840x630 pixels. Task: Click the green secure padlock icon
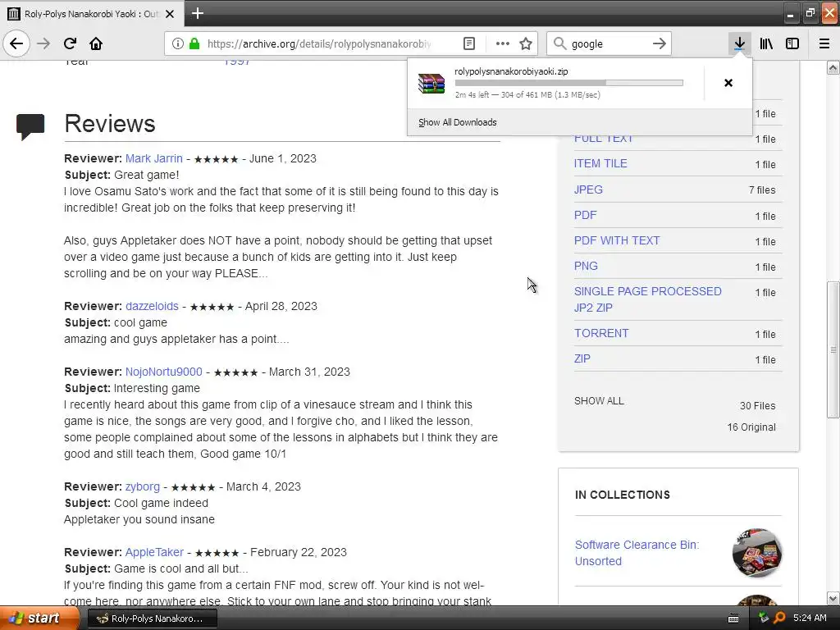click(194, 43)
